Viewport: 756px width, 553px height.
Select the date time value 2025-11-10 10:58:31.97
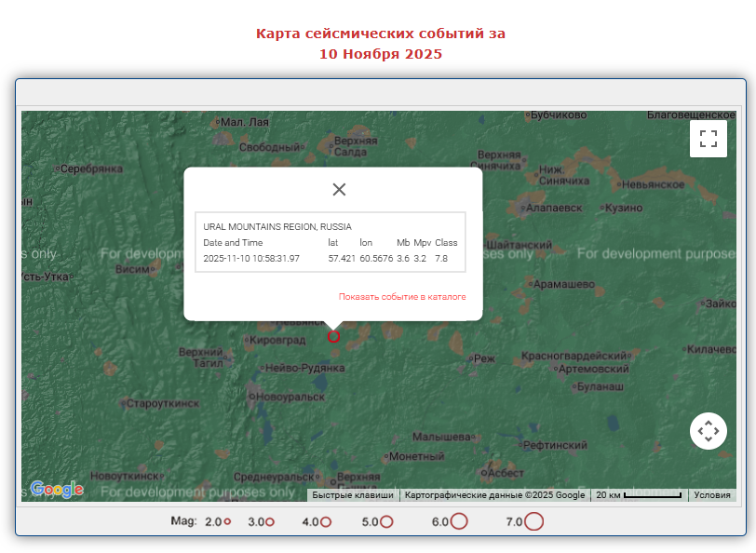point(251,259)
